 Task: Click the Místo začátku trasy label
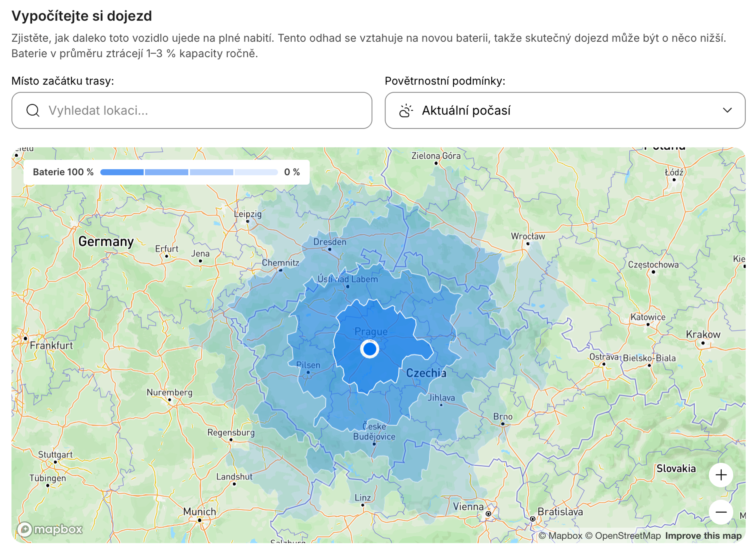coord(63,81)
